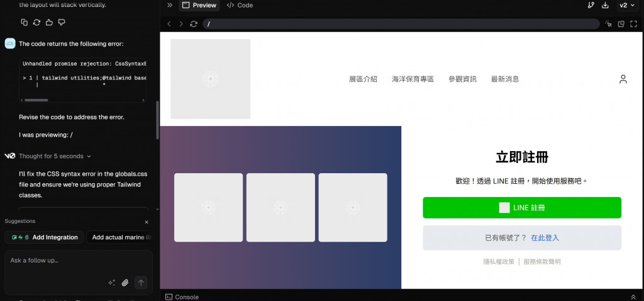Viewport: 644px width, 301px height.
Task: Expand console with double chevron icon
Action: coord(633,297)
